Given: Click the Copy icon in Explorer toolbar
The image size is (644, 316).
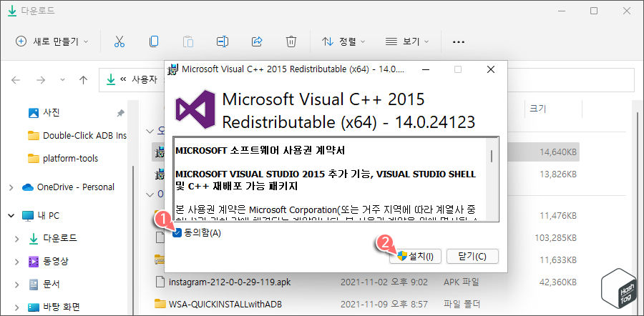Looking at the screenshot, I should (154, 41).
